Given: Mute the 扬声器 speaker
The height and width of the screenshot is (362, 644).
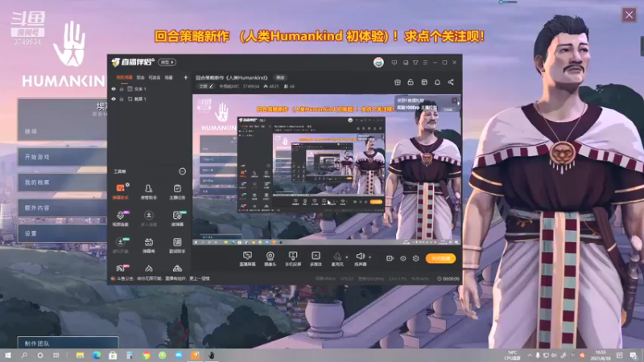Looking at the screenshot, I should click(360, 258).
